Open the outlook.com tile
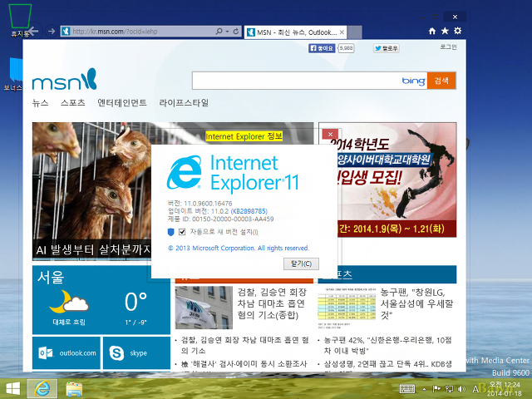Screen dimensions: 532x399 pos(66,352)
